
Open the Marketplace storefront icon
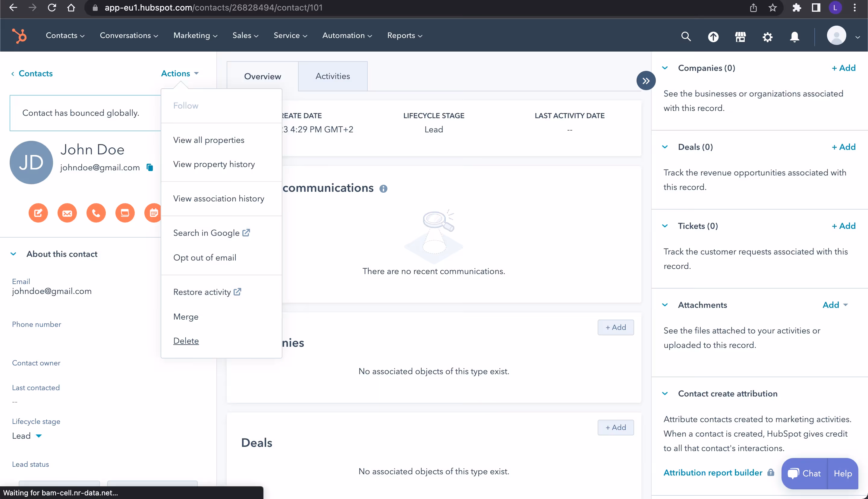point(740,36)
